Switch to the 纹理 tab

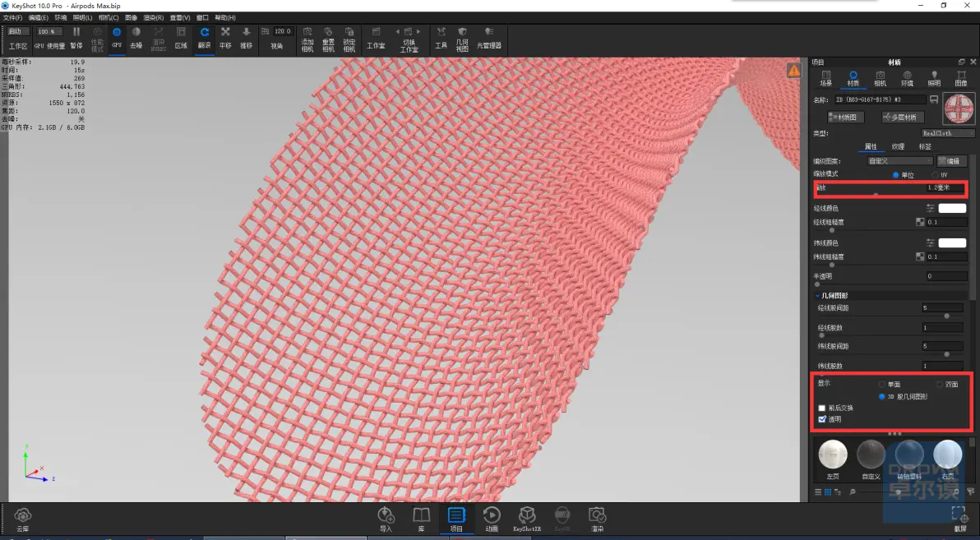(898, 146)
